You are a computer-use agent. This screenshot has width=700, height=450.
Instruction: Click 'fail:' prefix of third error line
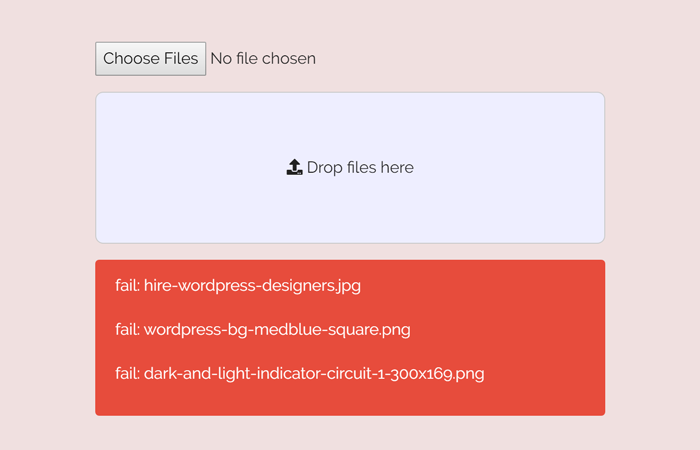128,373
